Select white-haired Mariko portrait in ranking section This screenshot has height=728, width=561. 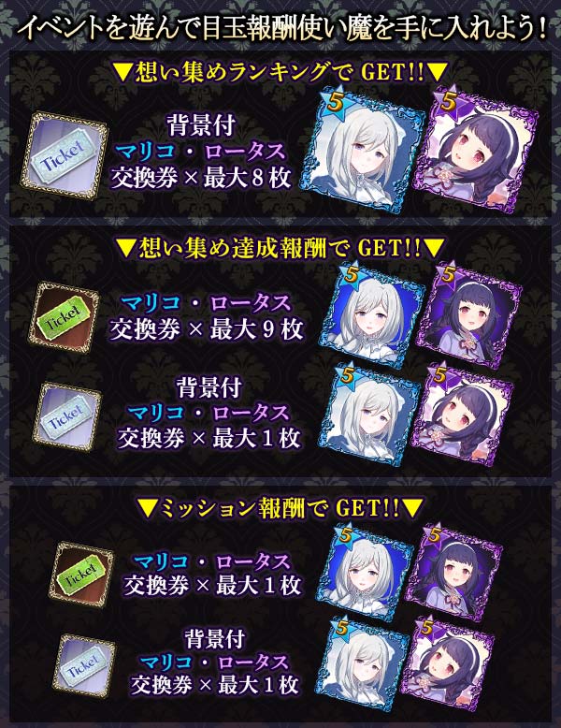click(x=365, y=149)
